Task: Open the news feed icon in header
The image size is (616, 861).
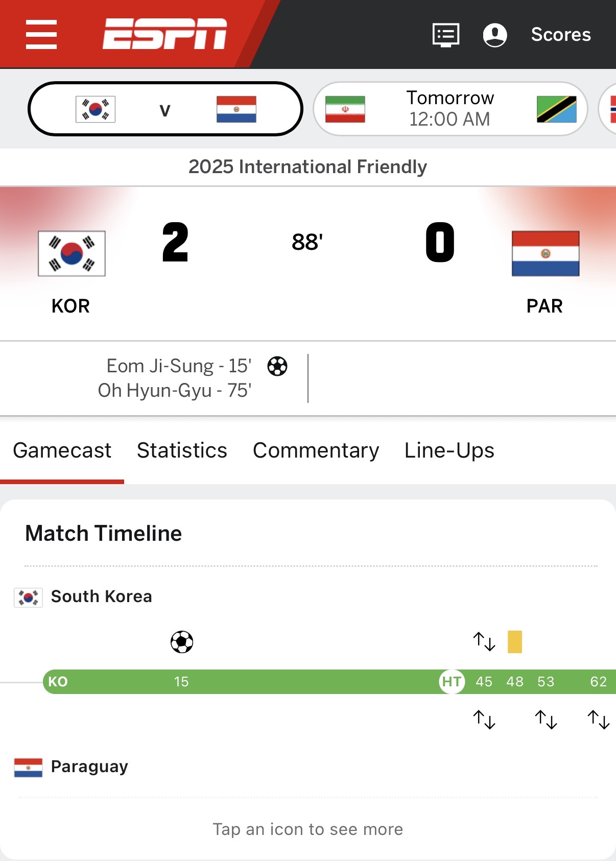Action: pos(446,35)
